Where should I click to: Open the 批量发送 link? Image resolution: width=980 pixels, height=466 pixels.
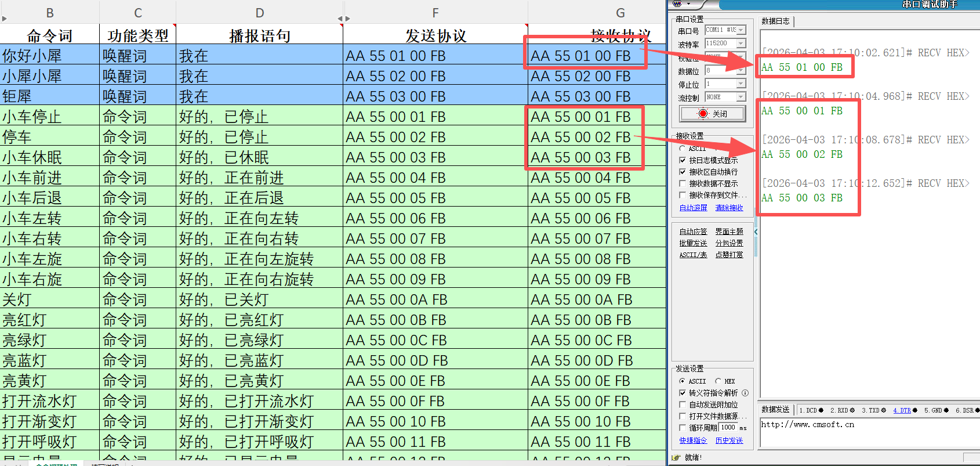(694, 243)
